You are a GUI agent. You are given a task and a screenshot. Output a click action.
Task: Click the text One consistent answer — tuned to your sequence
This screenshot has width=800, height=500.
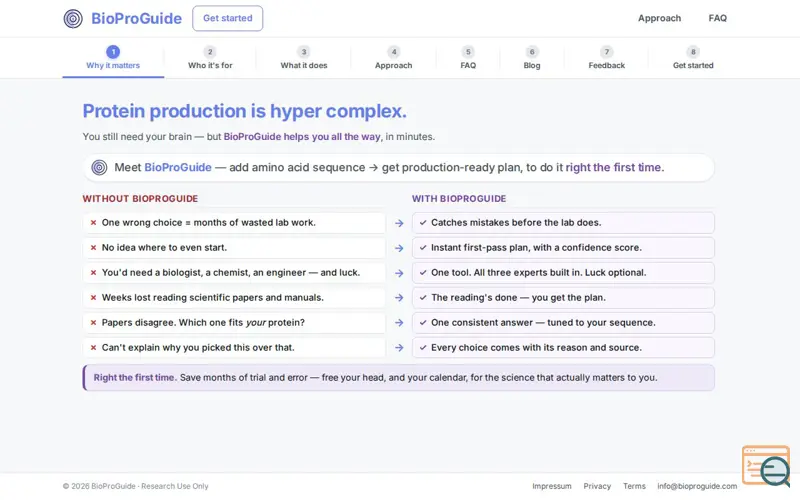(543, 323)
